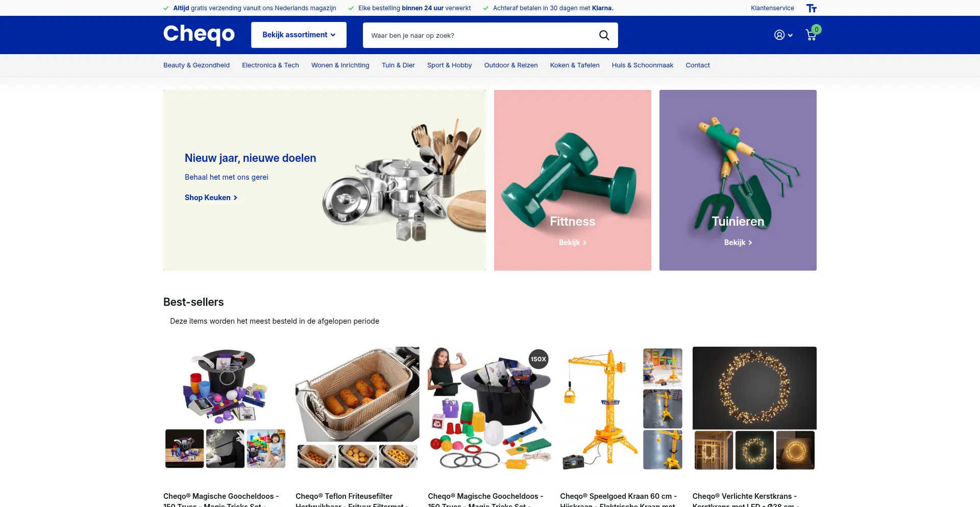The height and width of the screenshot is (507, 980).
Task: Click Bekijk under Tuinieren banner
Action: [x=738, y=243]
